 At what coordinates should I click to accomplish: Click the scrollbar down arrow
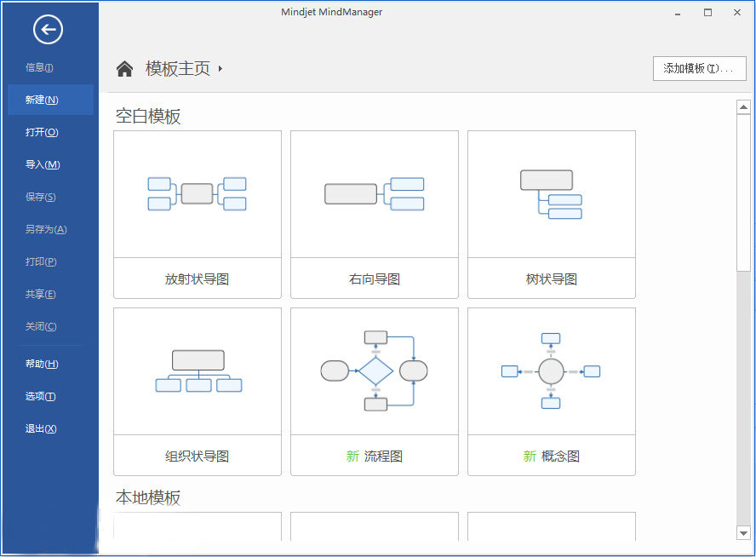tap(743, 533)
